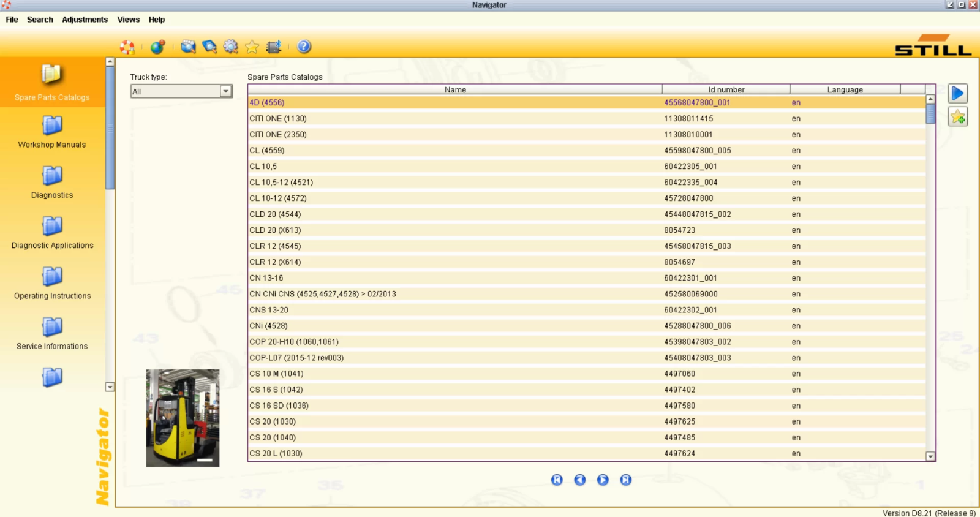Screen dimensions: 980x517
Task: Click the blue arrow open catalog button
Action: (x=957, y=93)
